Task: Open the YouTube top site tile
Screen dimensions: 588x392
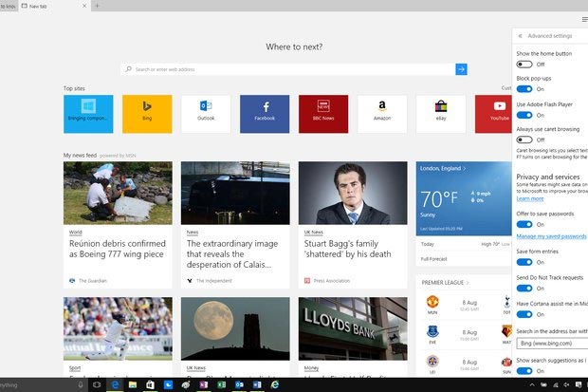Action: coord(493,114)
